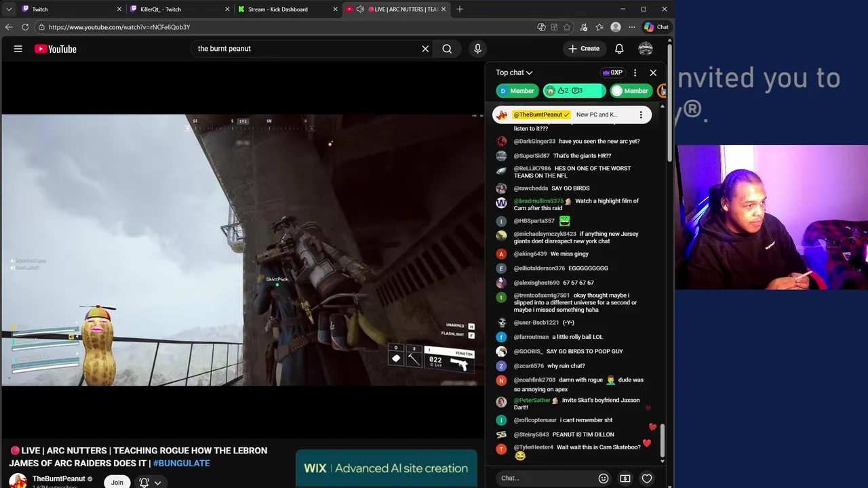Open Member ticker with white avatar

coord(631,91)
